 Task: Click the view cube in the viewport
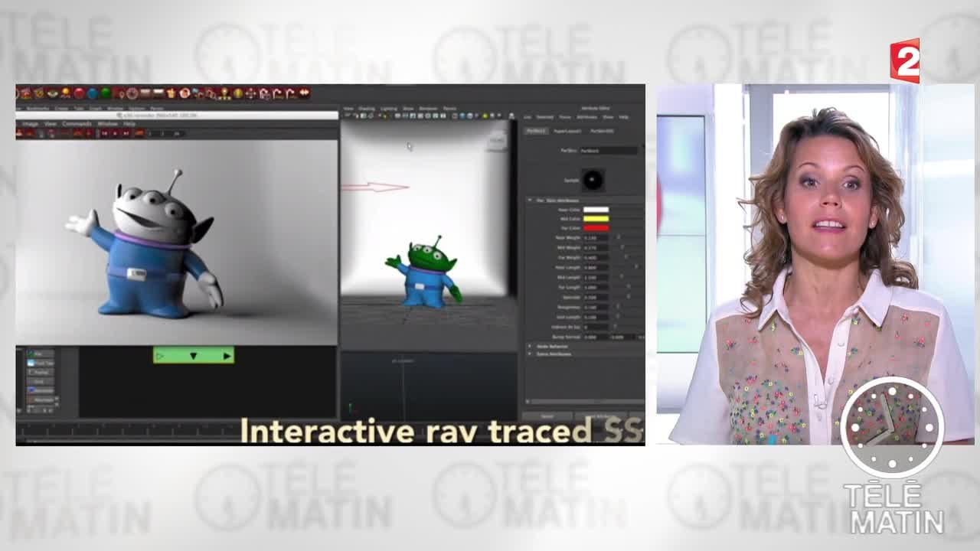click(498, 139)
